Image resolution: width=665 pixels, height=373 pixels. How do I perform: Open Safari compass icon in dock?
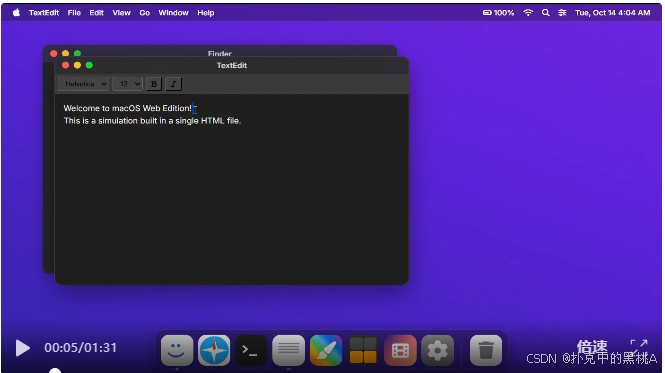pyautogui.click(x=214, y=350)
